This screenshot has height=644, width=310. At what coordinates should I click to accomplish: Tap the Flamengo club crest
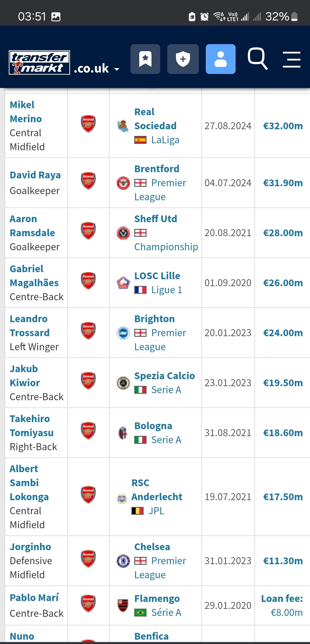(123, 605)
